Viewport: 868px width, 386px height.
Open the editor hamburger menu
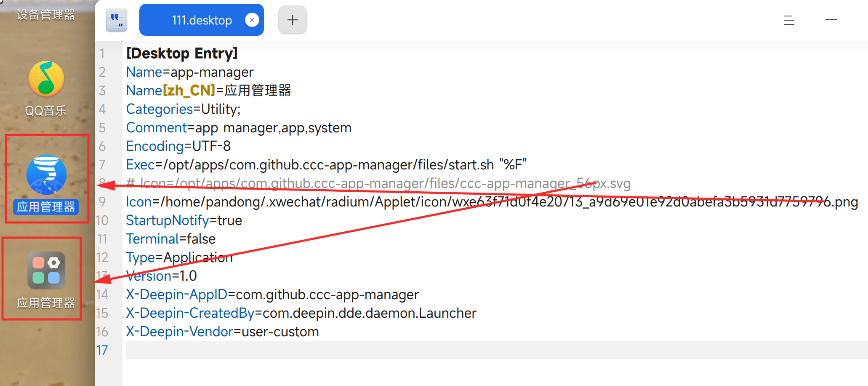click(x=789, y=20)
